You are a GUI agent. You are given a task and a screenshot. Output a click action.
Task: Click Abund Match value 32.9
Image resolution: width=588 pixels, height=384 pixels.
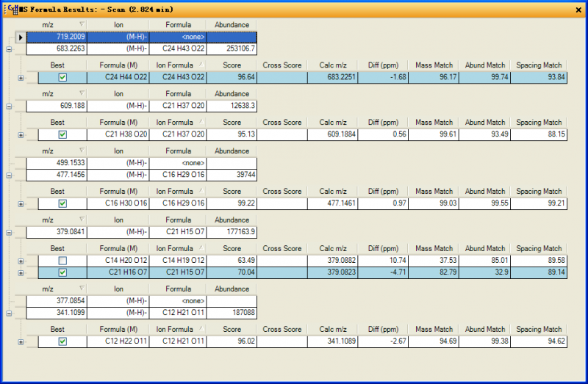pyautogui.click(x=484, y=272)
